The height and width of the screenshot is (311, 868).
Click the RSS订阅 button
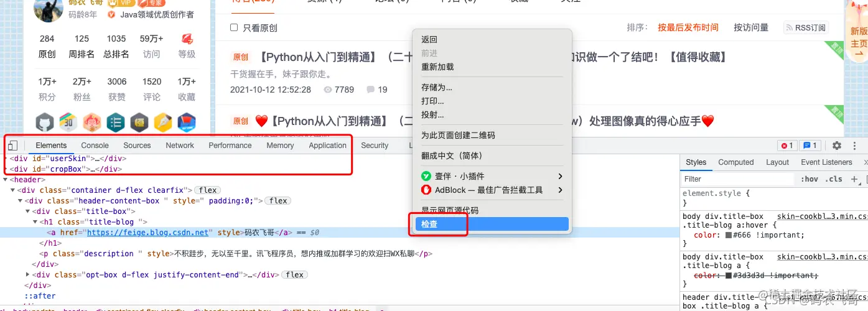(806, 27)
